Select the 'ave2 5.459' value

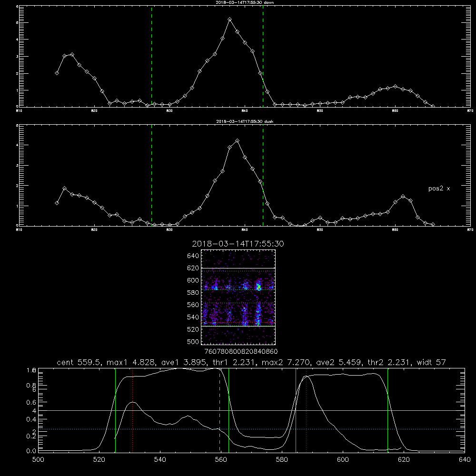339,362
